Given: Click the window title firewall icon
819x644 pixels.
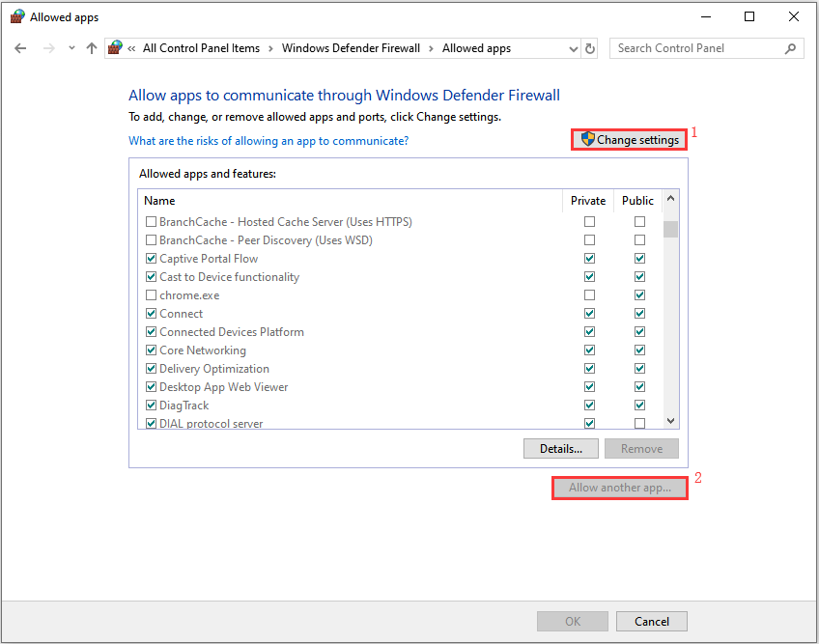Looking at the screenshot, I should click(x=17, y=16).
